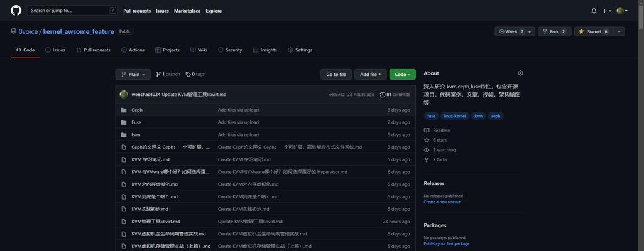Switch to the Insights tab
The image size is (644, 251).
pyautogui.click(x=265, y=50)
